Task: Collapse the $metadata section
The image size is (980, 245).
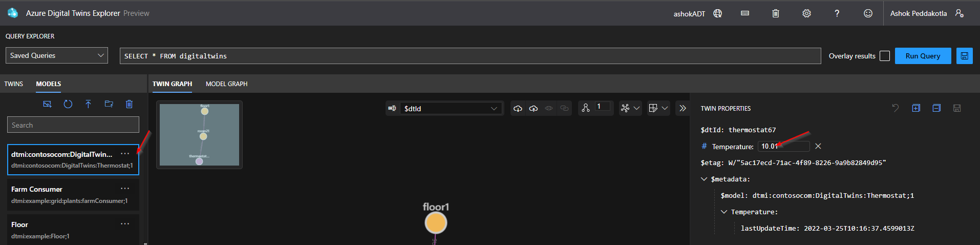Action: coord(704,179)
